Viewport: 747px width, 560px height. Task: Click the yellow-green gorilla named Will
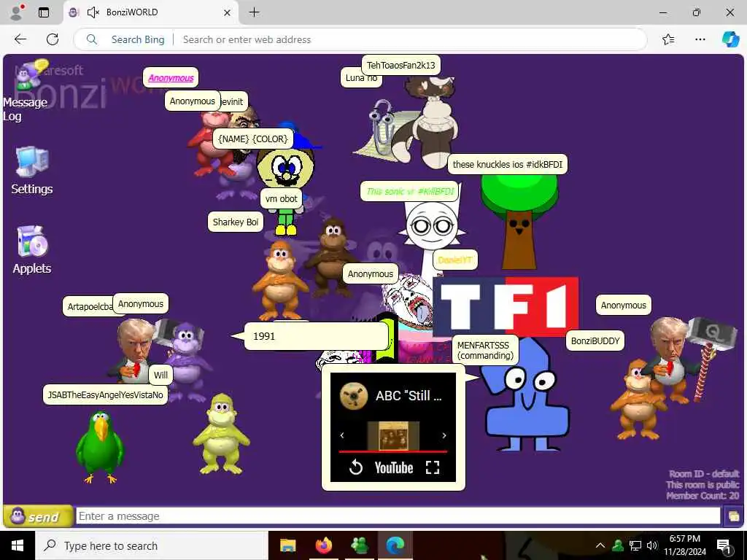coord(222,434)
